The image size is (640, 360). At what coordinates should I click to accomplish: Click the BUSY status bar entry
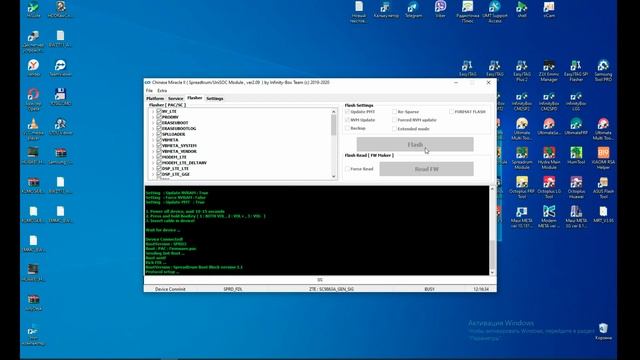[429, 289]
